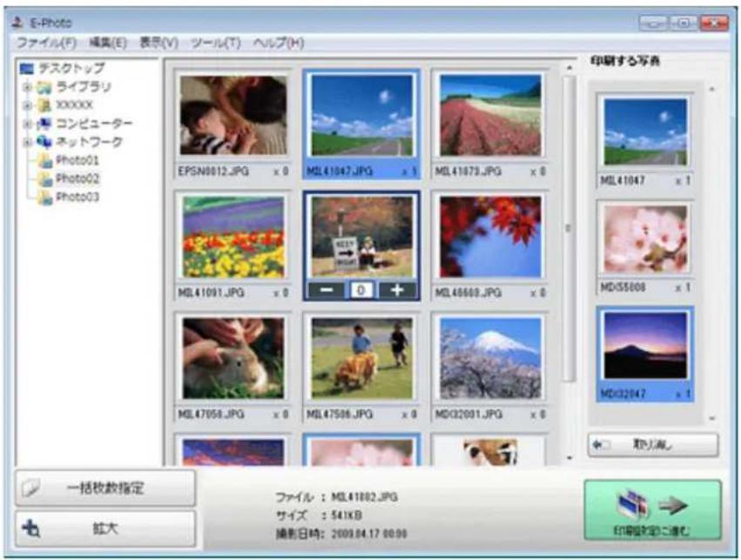This screenshot has height=560, width=741.
Task: Select the Photo03 folder icon
Action: [44, 198]
